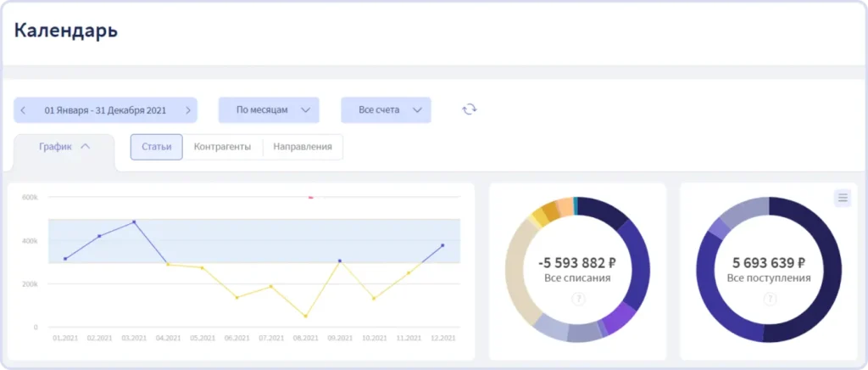The image size is (868, 370).
Task: Click the refresh sync icon
Action: pyautogui.click(x=470, y=109)
